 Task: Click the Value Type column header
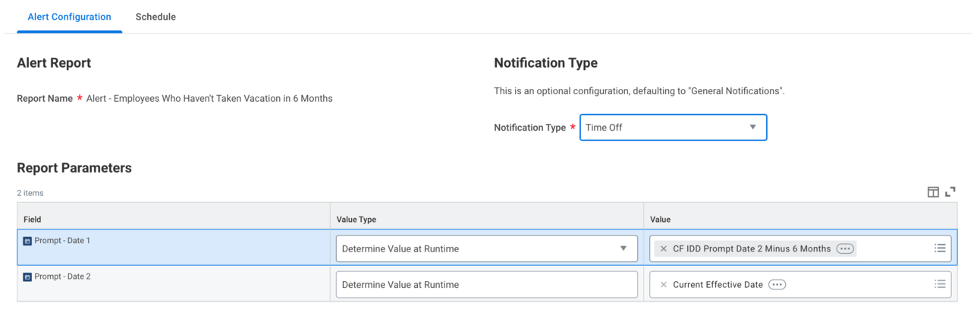point(356,220)
